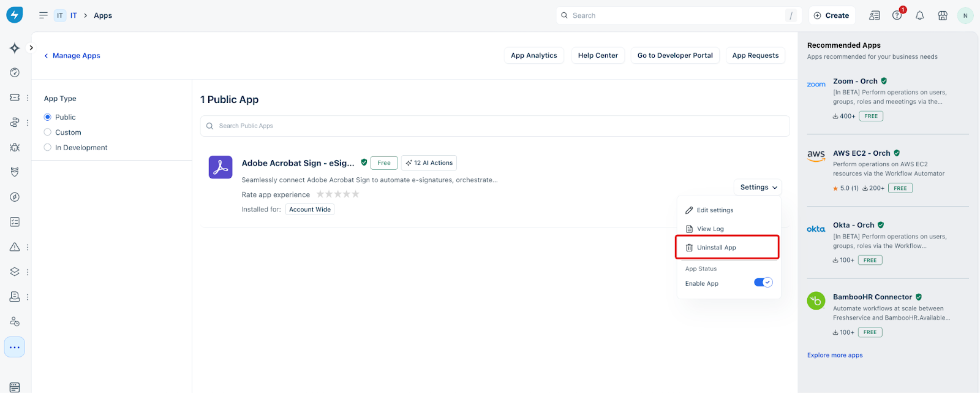Click Go to Developer Portal
Screen dimensions: 980x393
pyautogui.click(x=675, y=55)
